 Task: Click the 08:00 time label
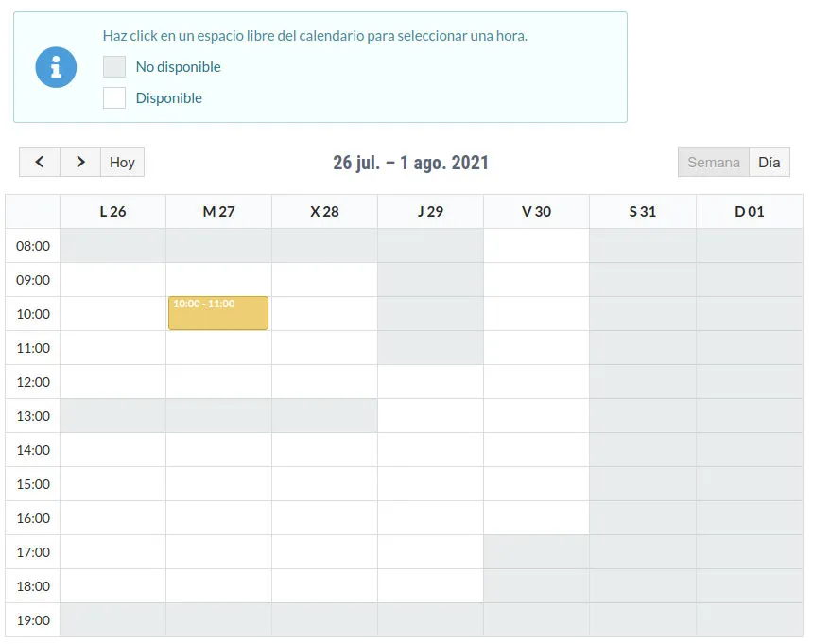tap(33, 246)
